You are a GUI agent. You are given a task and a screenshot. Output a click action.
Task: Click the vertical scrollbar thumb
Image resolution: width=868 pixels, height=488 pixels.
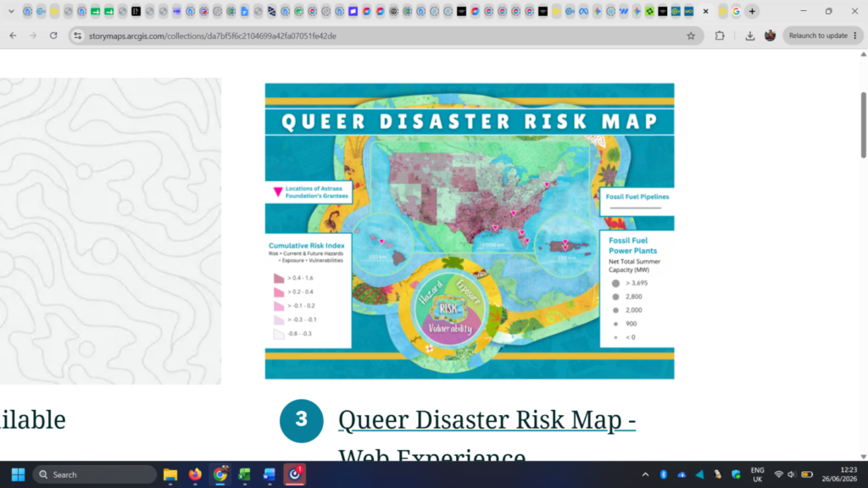(x=864, y=125)
